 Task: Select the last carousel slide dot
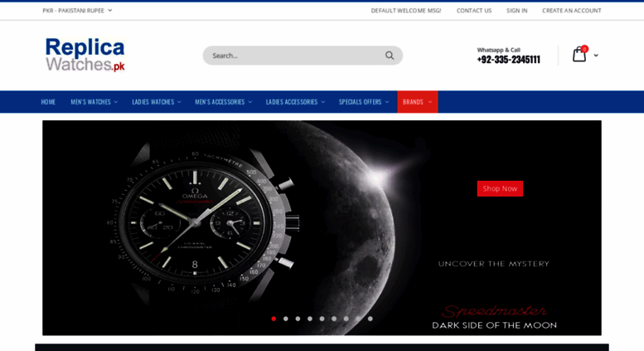click(x=370, y=319)
